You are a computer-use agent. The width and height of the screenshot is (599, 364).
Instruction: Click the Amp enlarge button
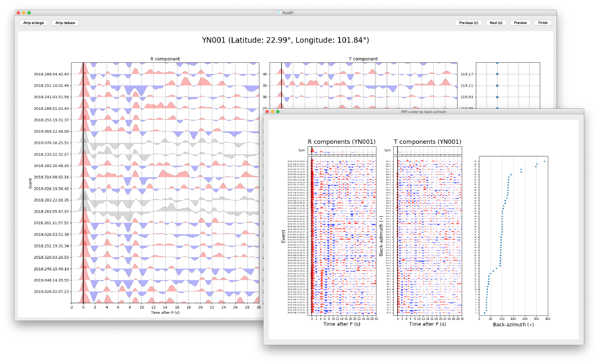click(33, 22)
